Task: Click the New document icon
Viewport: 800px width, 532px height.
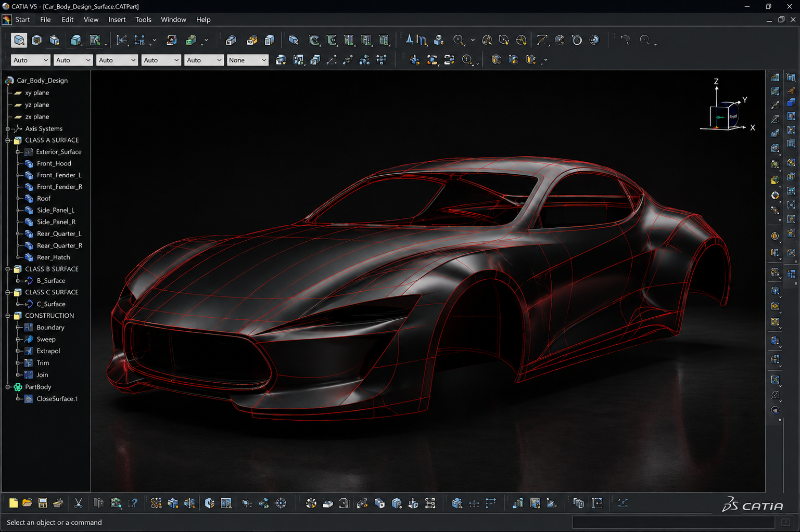Action: coord(14,503)
